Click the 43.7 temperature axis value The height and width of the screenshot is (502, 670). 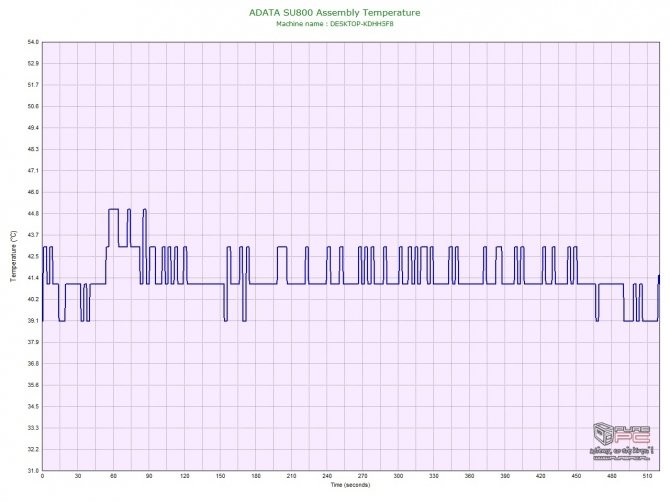click(x=33, y=235)
